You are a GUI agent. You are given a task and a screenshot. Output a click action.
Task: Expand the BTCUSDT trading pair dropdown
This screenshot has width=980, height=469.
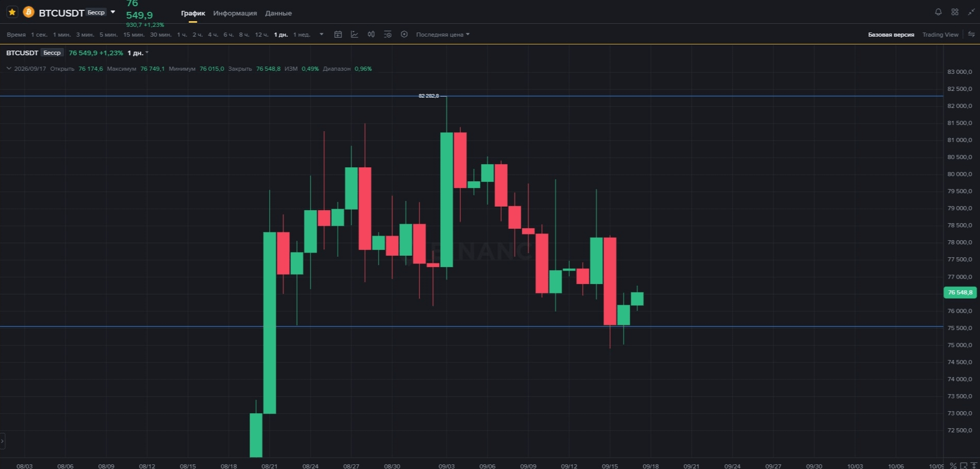pyautogui.click(x=113, y=12)
